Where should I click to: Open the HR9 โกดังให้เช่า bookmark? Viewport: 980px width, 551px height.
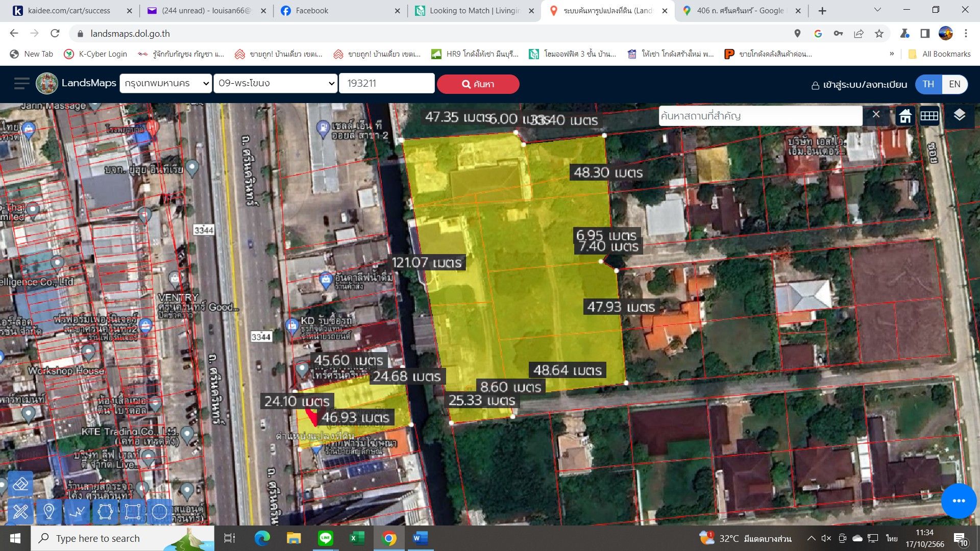click(475, 54)
